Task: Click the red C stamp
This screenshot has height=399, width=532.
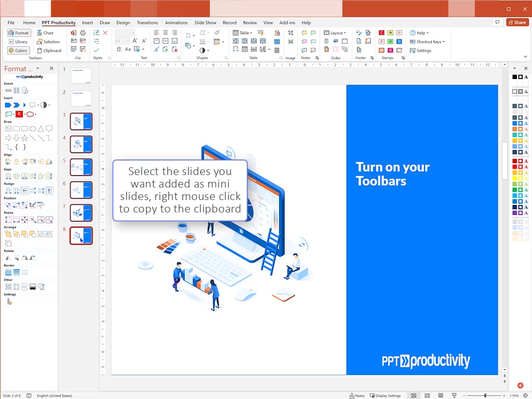Action: point(381,33)
